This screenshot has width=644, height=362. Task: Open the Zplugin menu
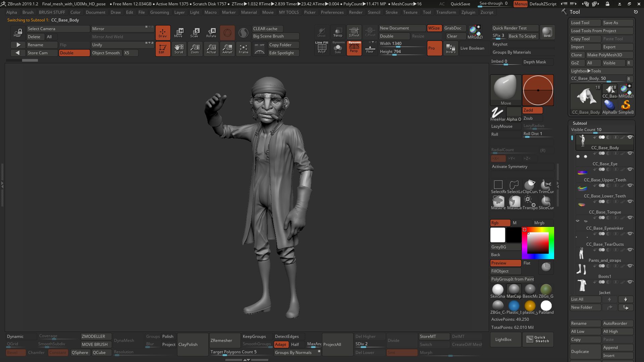[x=468, y=12]
